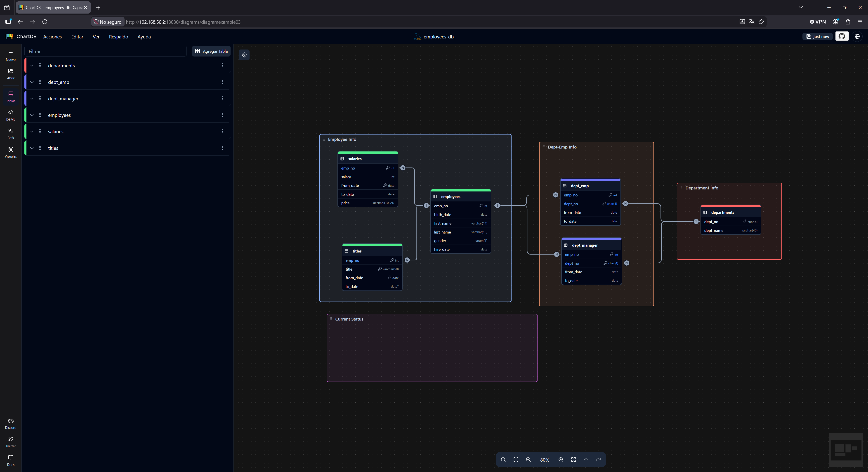Click the GitHub icon in header
Viewport: 868px width, 472px height.
click(842, 36)
